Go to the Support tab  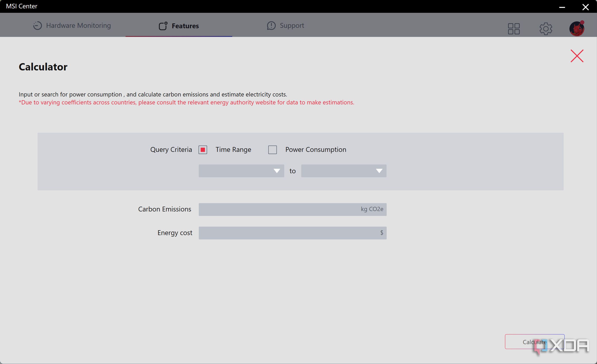click(285, 25)
